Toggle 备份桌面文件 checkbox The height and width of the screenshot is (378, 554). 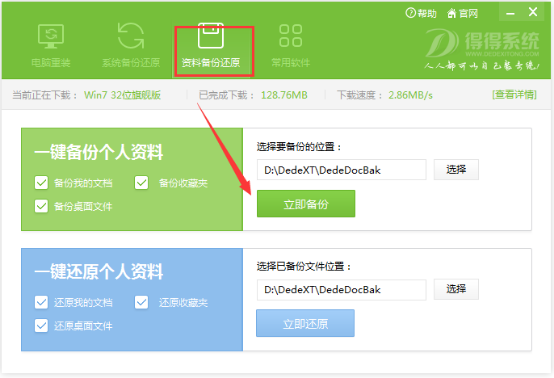pos(41,206)
